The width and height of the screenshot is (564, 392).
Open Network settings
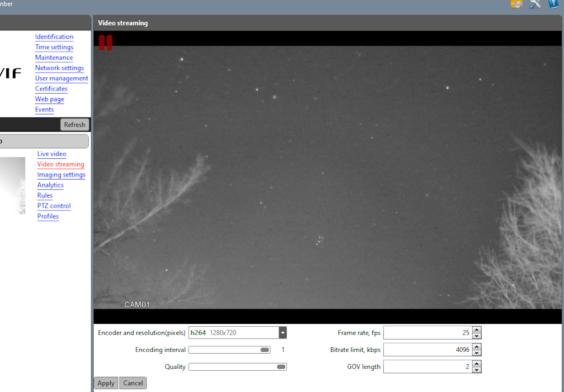click(x=60, y=68)
